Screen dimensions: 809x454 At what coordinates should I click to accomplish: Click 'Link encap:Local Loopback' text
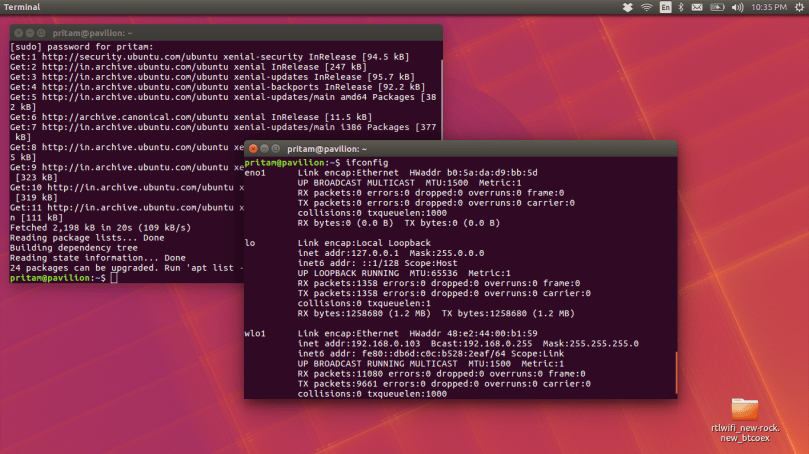[364, 243]
